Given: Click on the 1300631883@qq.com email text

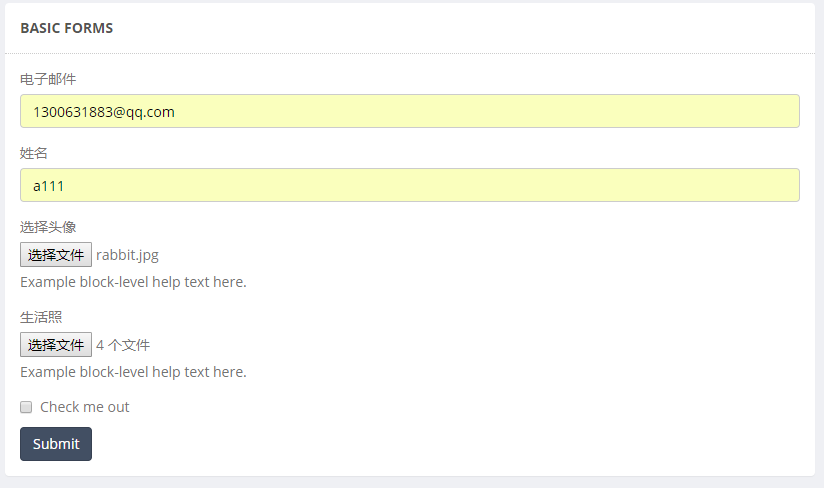Looking at the screenshot, I should (104, 112).
